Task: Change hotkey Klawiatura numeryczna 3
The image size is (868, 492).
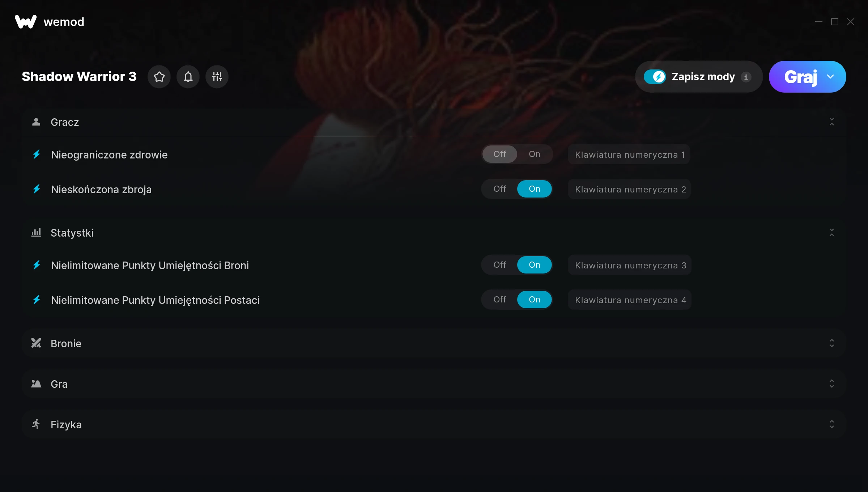Action: [x=629, y=265]
